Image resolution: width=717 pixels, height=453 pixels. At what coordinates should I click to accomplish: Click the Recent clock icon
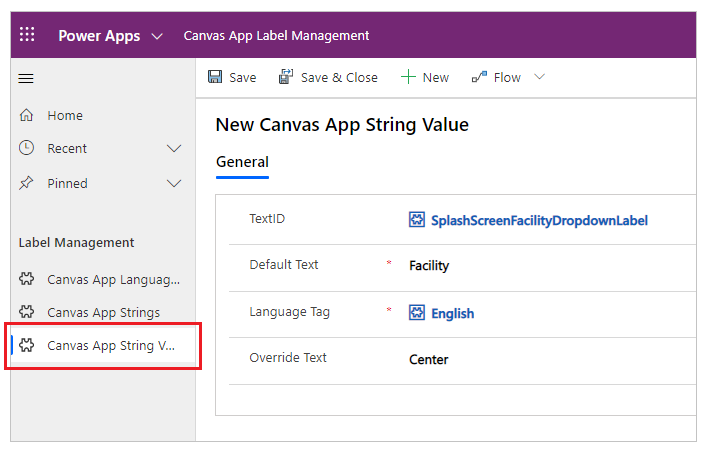coord(27,148)
